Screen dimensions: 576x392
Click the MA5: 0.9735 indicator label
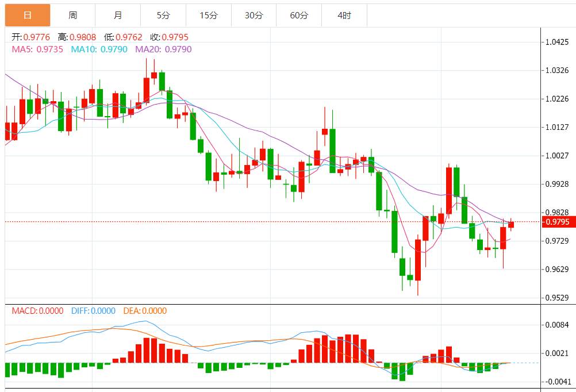coord(37,49)
